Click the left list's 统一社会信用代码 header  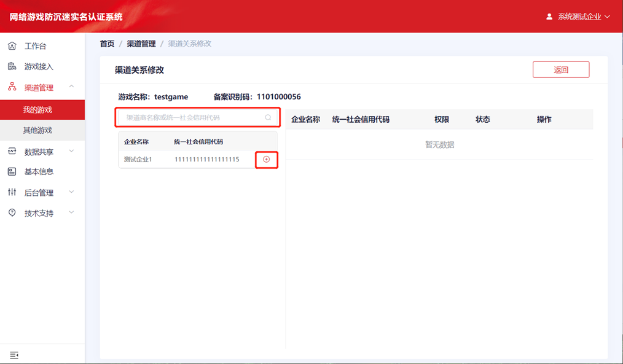(x=198, y=142)
